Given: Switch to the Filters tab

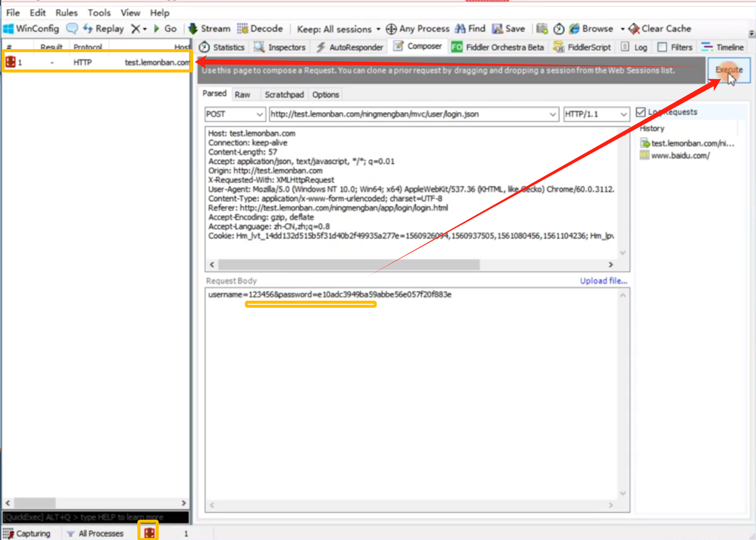Looking at the screenshot, I should [x=675, y=47].
